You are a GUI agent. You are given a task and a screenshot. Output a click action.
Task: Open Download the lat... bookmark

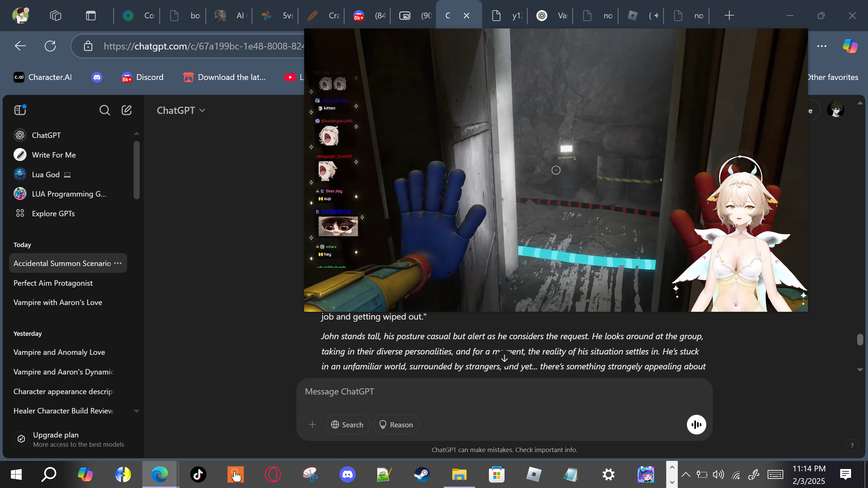(x=224, y=77)
